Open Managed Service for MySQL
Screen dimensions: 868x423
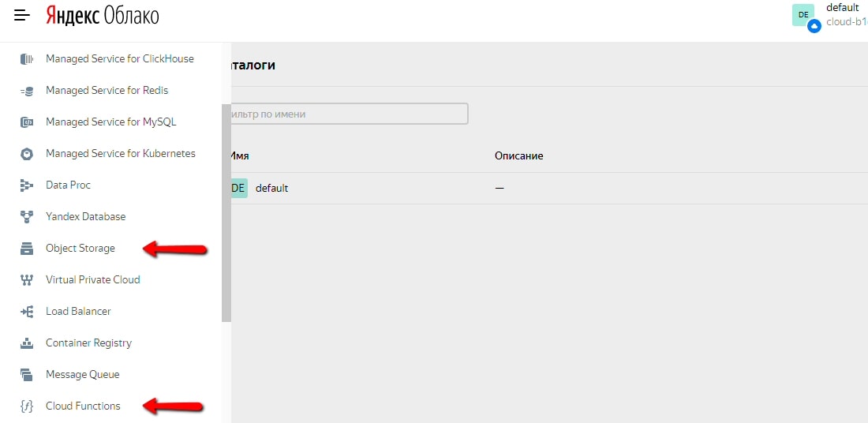[110, 122]
